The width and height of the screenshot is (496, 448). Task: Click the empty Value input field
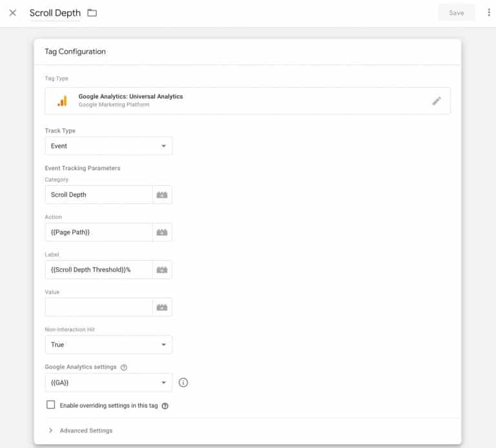tap(99, 307)
